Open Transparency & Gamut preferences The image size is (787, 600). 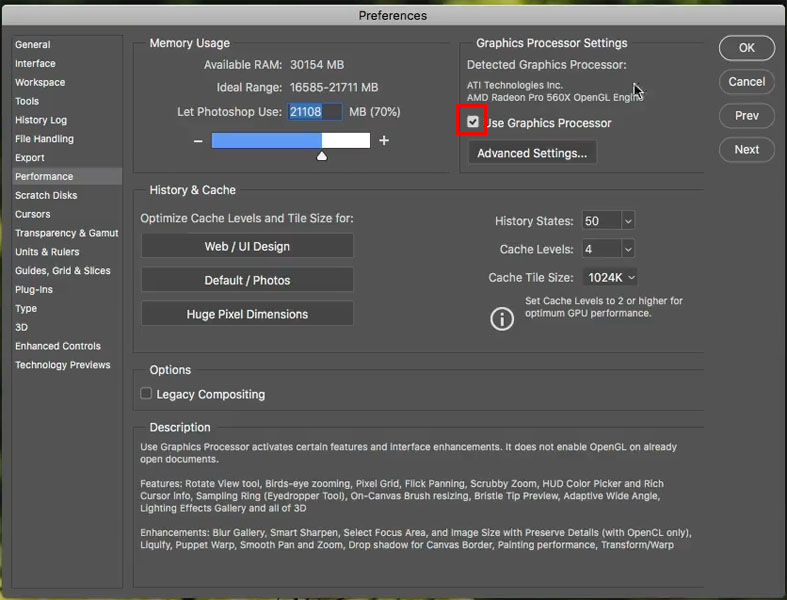(x=67, y=233)
